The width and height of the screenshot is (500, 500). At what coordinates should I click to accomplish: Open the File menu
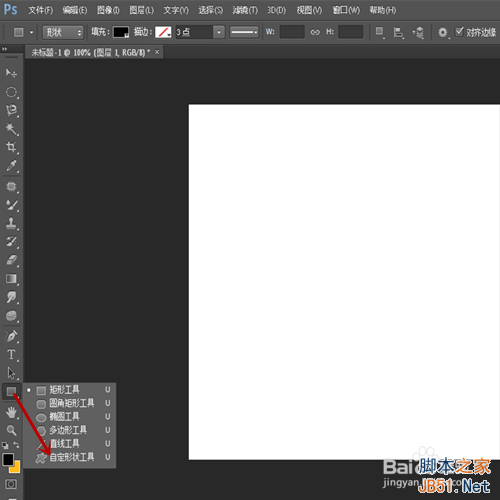click(x=40, y=10)
